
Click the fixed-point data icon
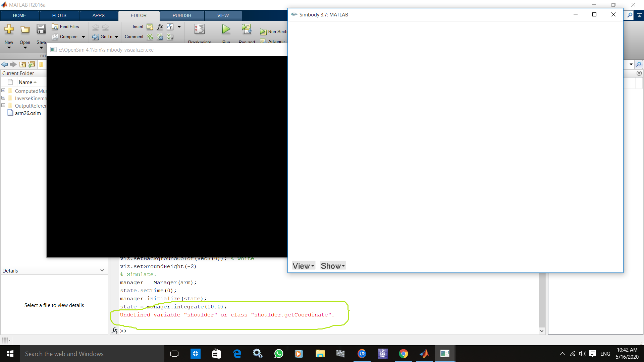[170, 27]
